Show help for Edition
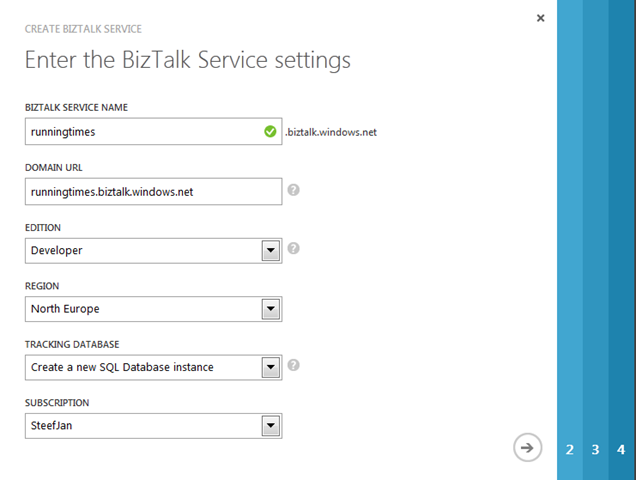This screenshot has height=480, width=636. 294,248
